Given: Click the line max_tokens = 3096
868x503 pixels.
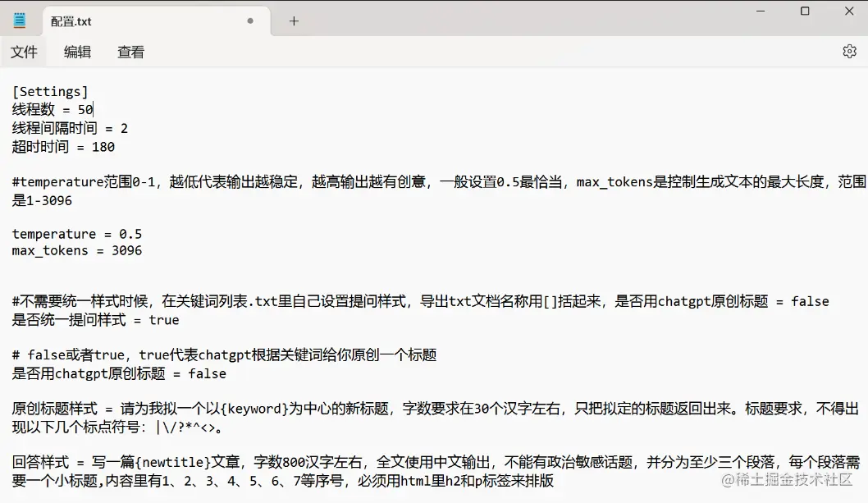Looking at the screenshot, I should [77, 251].
